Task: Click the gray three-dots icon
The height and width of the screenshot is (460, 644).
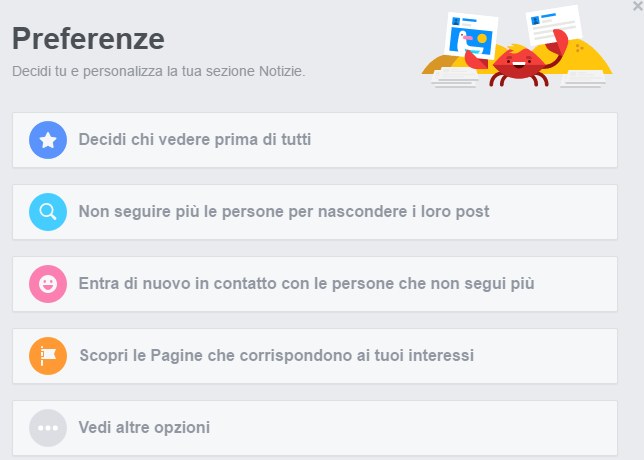Action: [48, 428]
